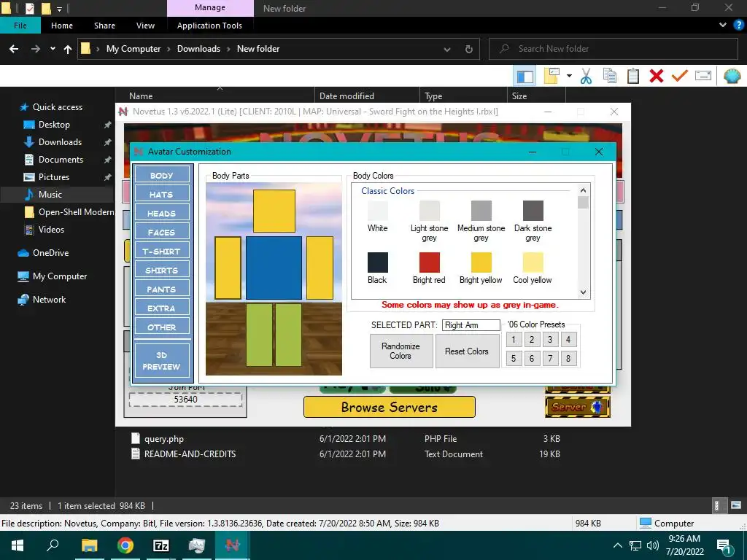Select the avatar's blue torso part
Viewport: 747px width, 560px height.
[274, 268]
